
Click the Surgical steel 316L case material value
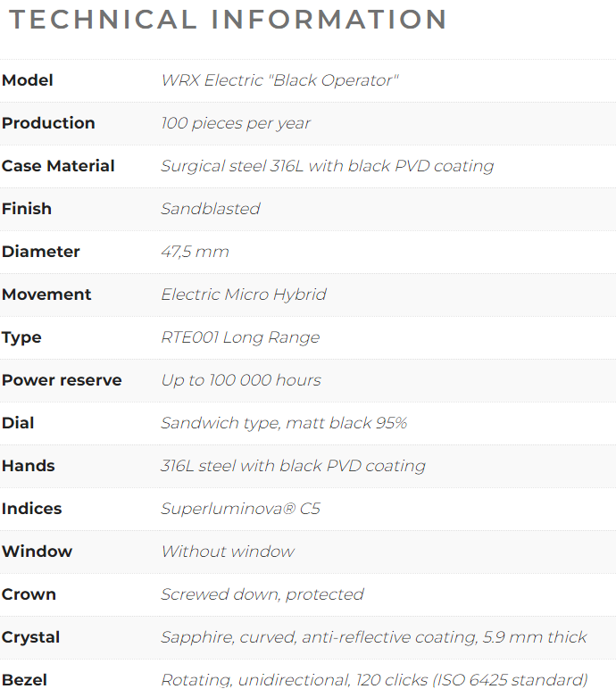pos(327,166)
